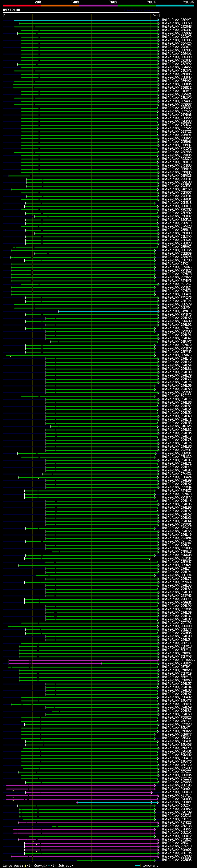Select the hit UniRef100_Q9ZWH6
Image resolution: width=197 pixels, height=868 pixels.
(177, 26)
